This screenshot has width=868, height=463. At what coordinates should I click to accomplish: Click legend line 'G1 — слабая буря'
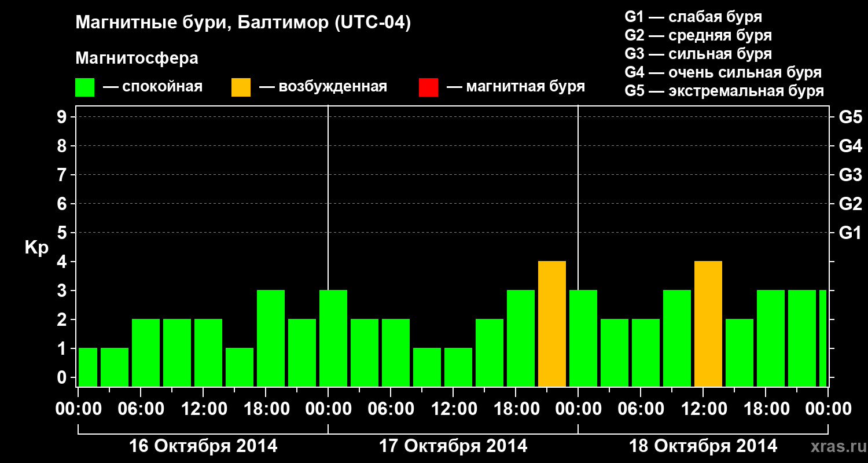pyautogui.click(x=693, y=17)
